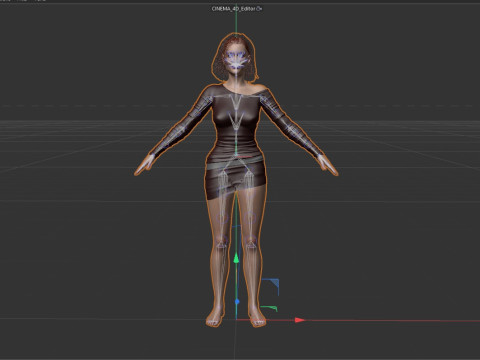Select the green corner plane handle
This screenshot has width=480, height=360.
[269, 308]
